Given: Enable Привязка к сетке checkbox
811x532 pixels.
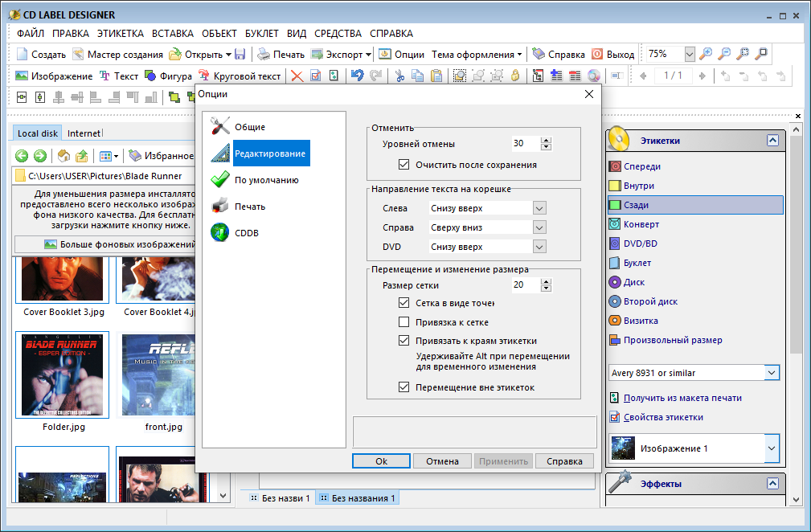Looking at the screenshot, I should (404, 322).
